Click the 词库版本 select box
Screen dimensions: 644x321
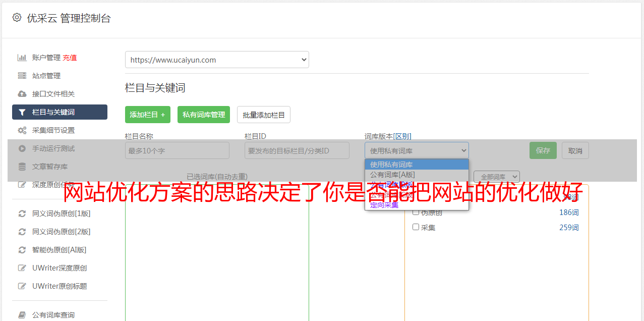point(417,150)
